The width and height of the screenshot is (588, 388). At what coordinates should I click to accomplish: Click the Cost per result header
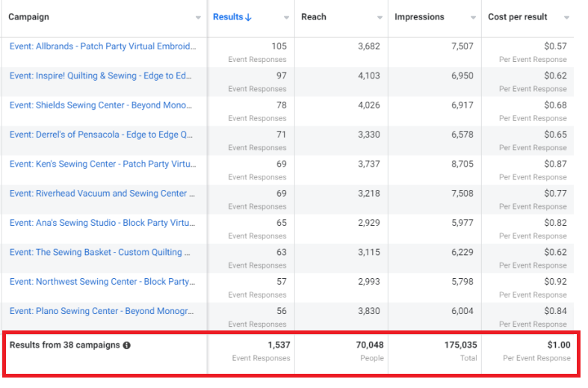[518, 17]
